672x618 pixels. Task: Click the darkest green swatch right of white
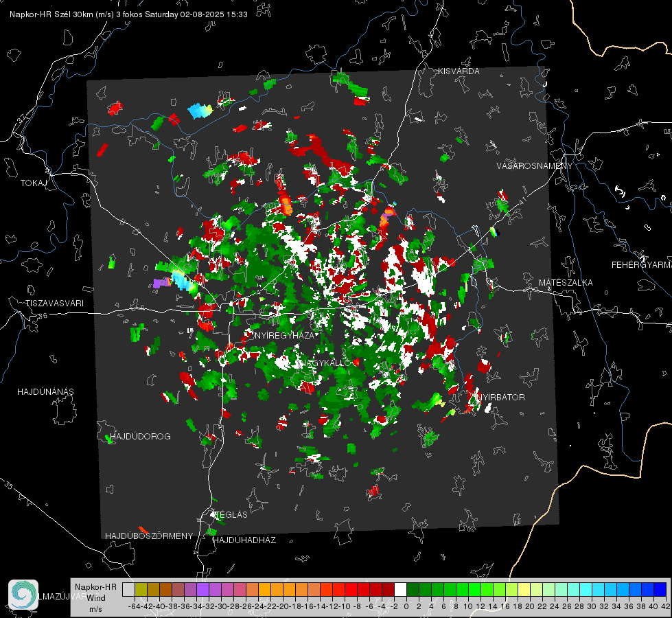click(x=413, y=589)
